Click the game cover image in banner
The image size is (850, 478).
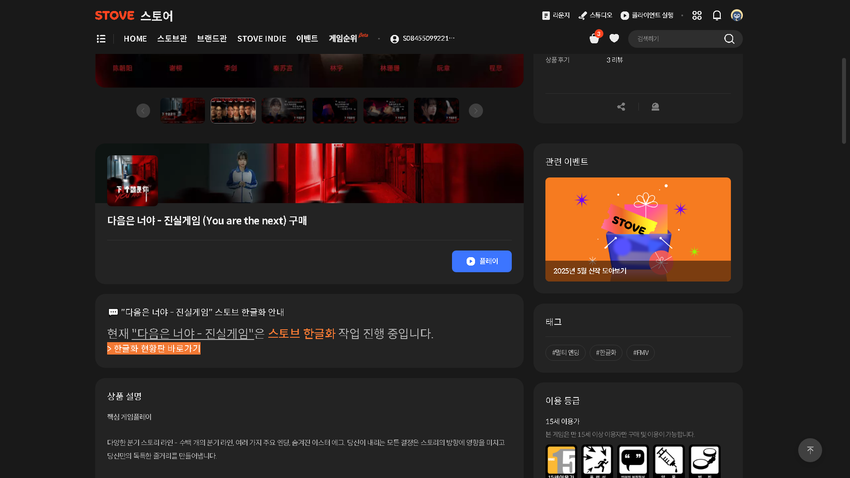[132, 180]
